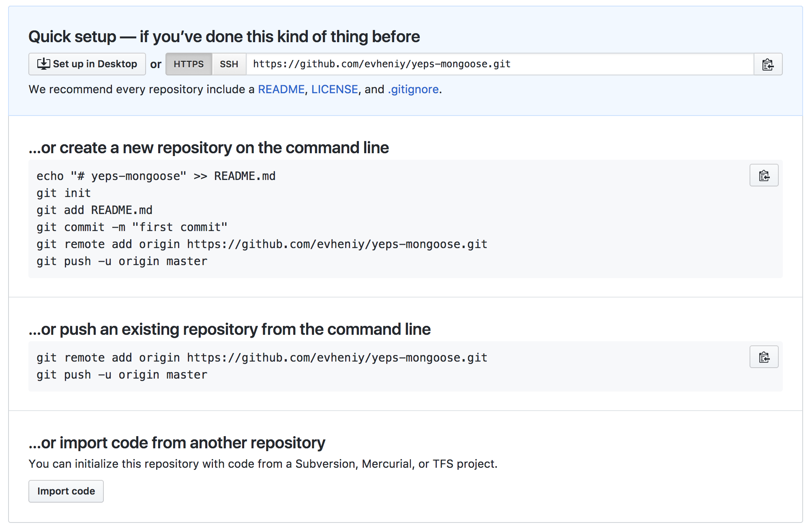Open the README recommendation link
The height and width of the screenshot is (531, 812).
[281, 90]
